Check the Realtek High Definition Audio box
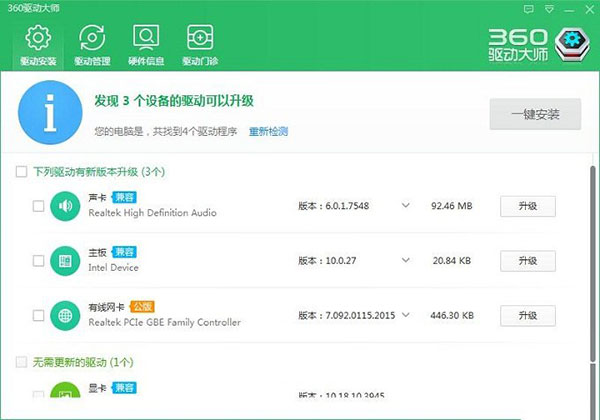The image size is (600, 420). point(38,206)
